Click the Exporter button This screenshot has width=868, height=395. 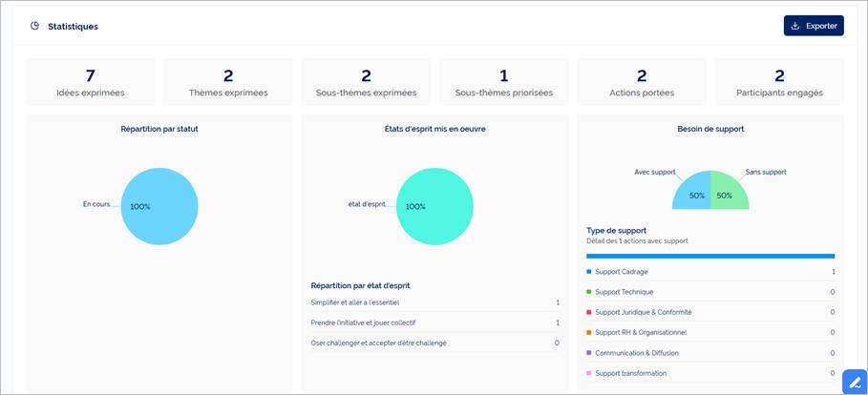[814, 26]
